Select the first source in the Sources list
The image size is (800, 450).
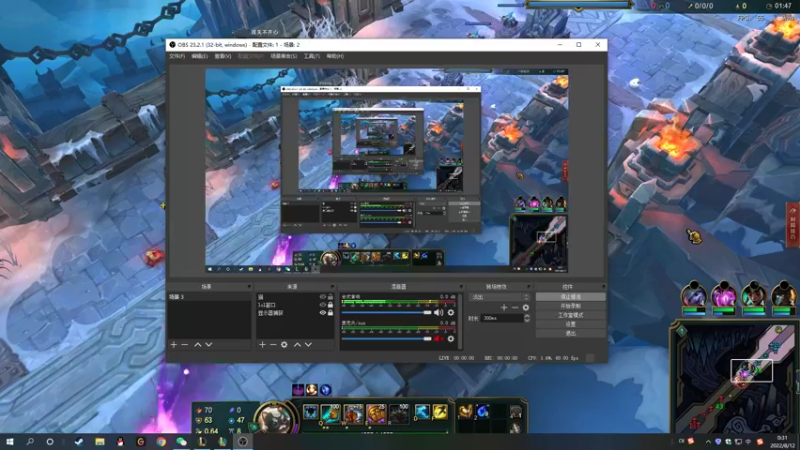[287, 296]
